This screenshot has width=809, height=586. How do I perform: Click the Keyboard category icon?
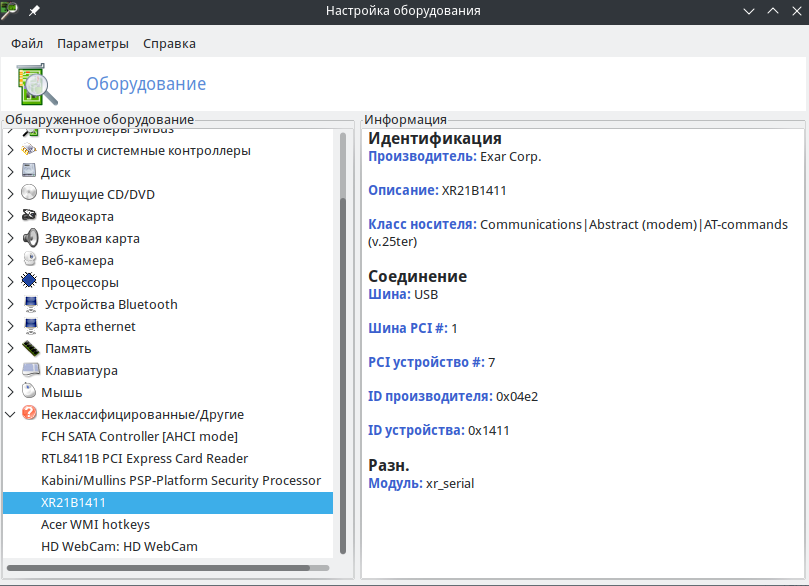pos(30,370)
